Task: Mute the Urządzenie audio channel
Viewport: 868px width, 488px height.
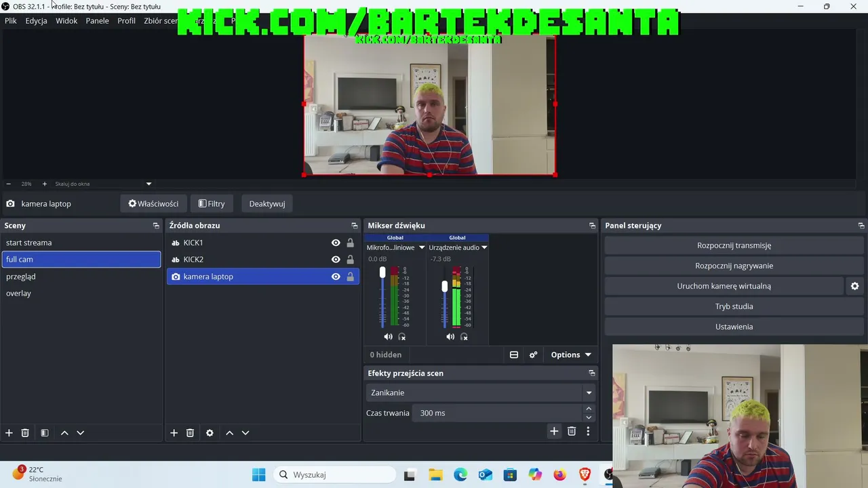Action: point(450,337)
